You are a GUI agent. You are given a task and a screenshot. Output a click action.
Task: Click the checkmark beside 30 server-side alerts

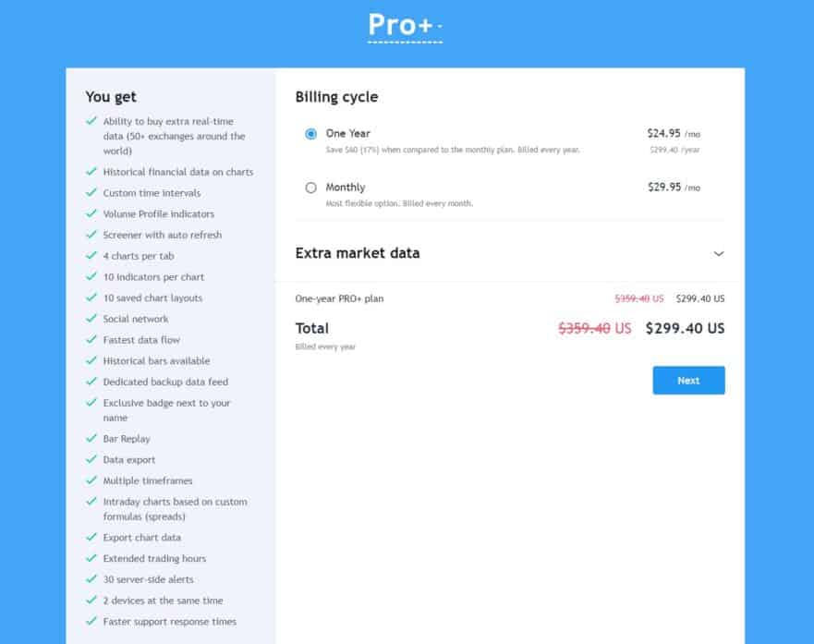[91, 579]
